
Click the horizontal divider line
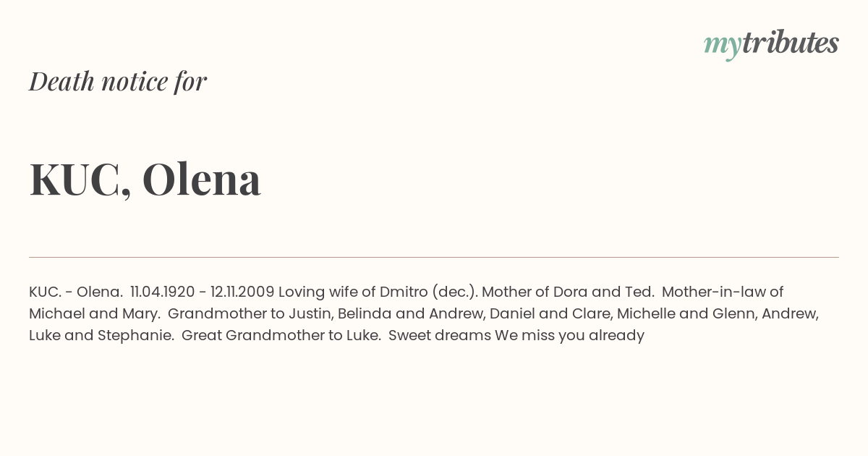coord(434,257)
